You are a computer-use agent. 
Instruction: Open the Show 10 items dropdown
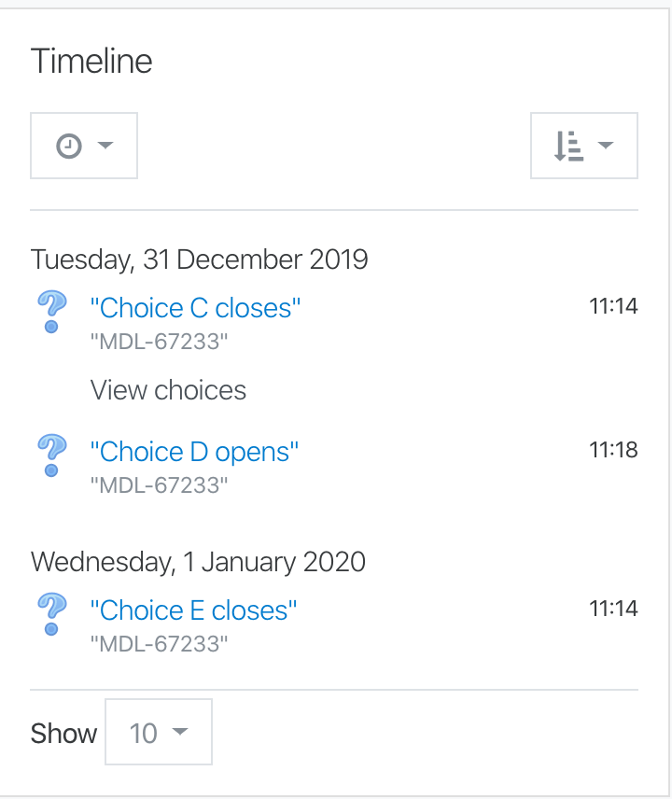(x=159, y=732)
